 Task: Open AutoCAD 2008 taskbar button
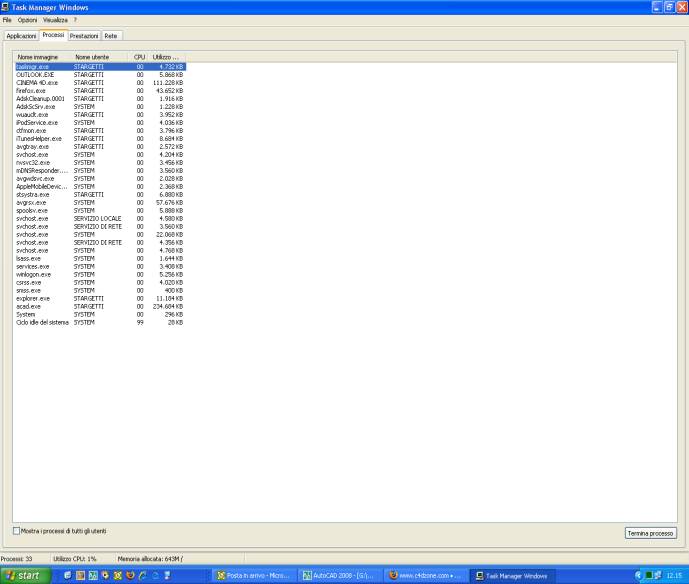click(x=340, y=575)
